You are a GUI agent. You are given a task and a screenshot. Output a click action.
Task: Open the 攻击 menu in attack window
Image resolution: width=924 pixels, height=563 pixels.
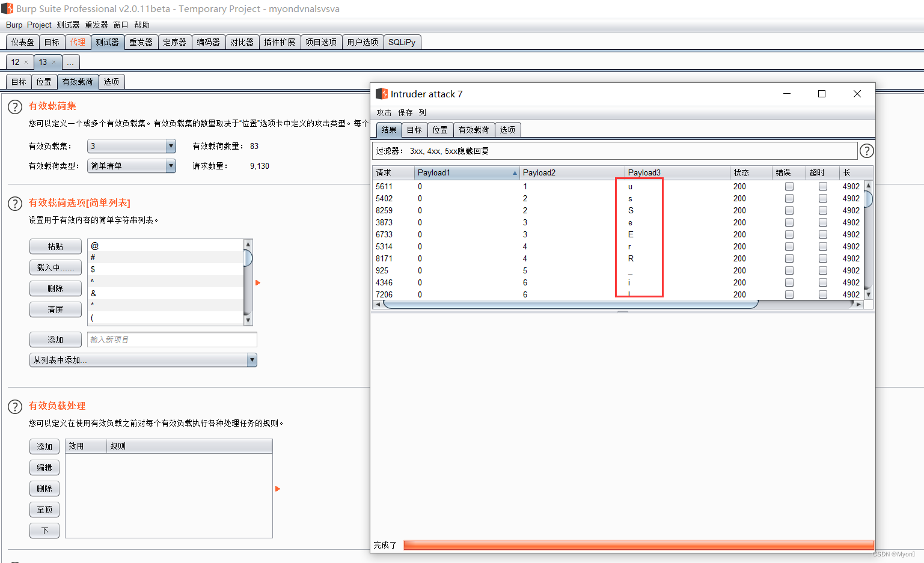click(384, 112)
